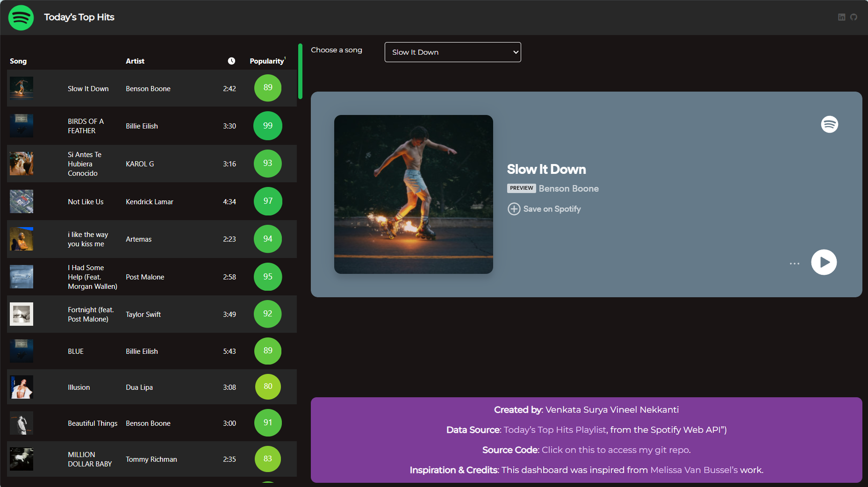868x487 pixels.
Task: Click BIRDS OF A FEATHER album thumbnail
Action: click(22, 126)
